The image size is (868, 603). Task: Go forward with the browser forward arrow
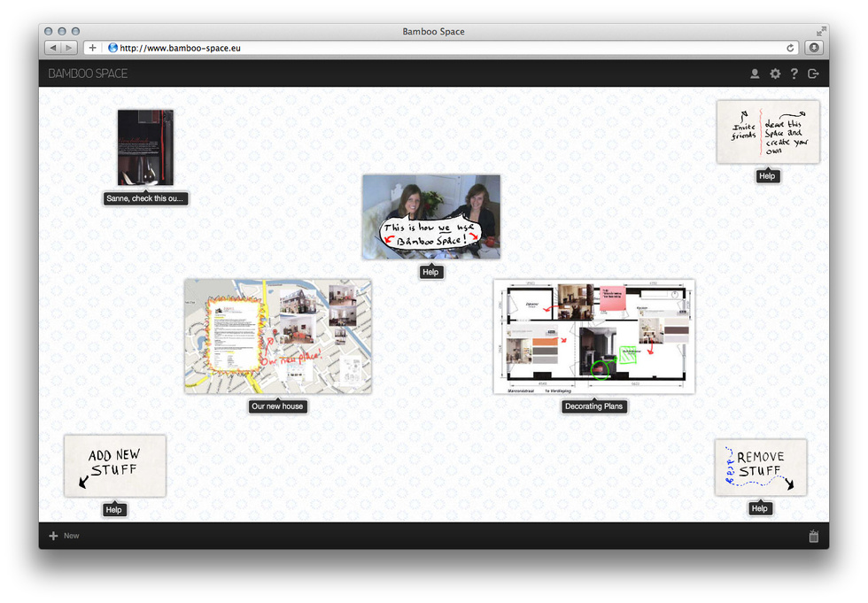point(69,48)
